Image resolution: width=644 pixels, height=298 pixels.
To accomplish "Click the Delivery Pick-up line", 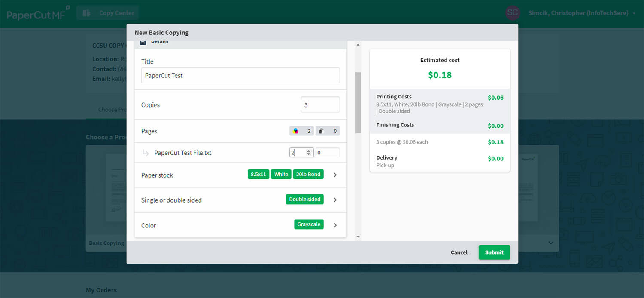I will (x=440, y=161).
